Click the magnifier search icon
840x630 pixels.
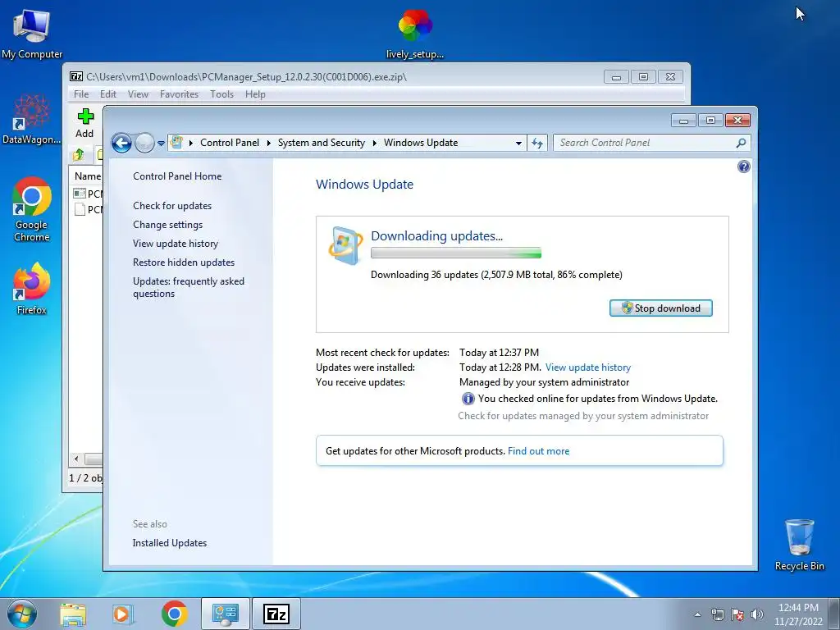tap(741, 143)
